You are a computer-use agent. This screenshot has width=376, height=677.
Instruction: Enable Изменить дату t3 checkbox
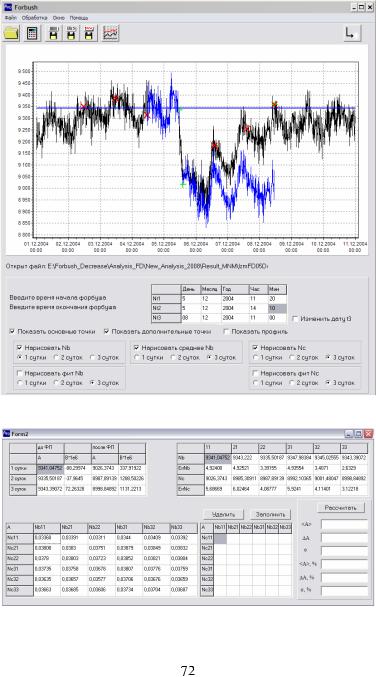point(295,319)
